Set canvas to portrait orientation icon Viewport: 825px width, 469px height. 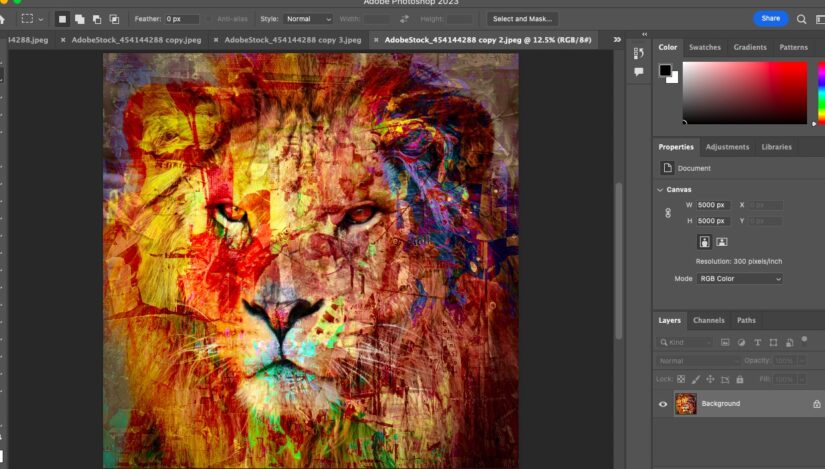point(704,242)
